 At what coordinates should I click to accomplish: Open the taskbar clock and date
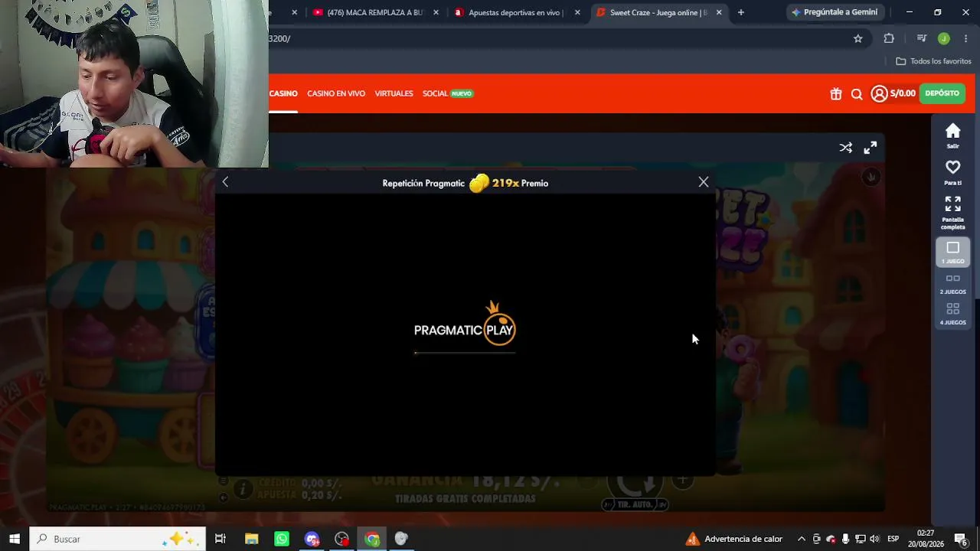(926, 539)
